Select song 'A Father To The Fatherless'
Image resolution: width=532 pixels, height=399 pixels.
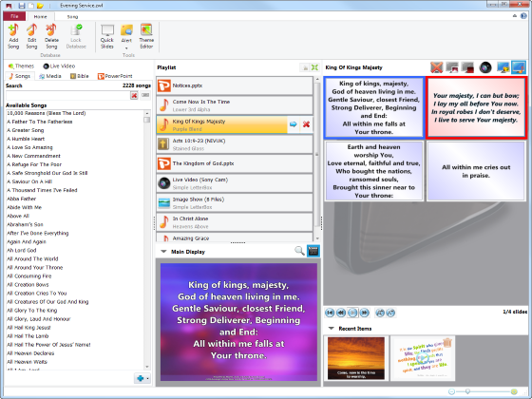pos(40,122)
